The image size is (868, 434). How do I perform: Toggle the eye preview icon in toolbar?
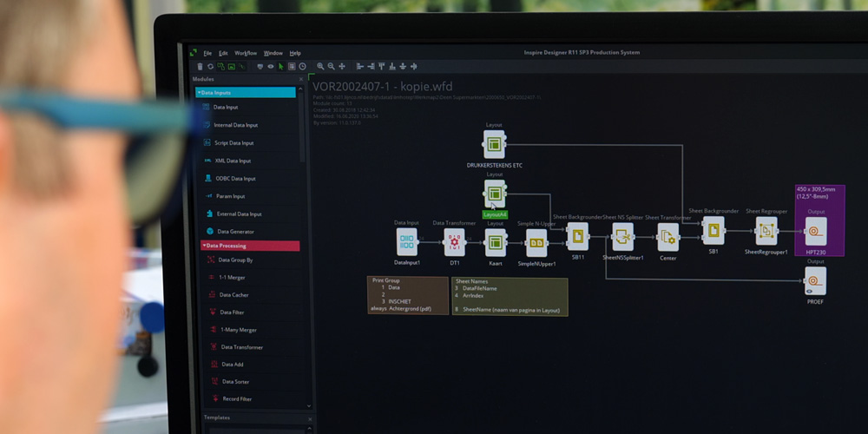click(270, 67)
